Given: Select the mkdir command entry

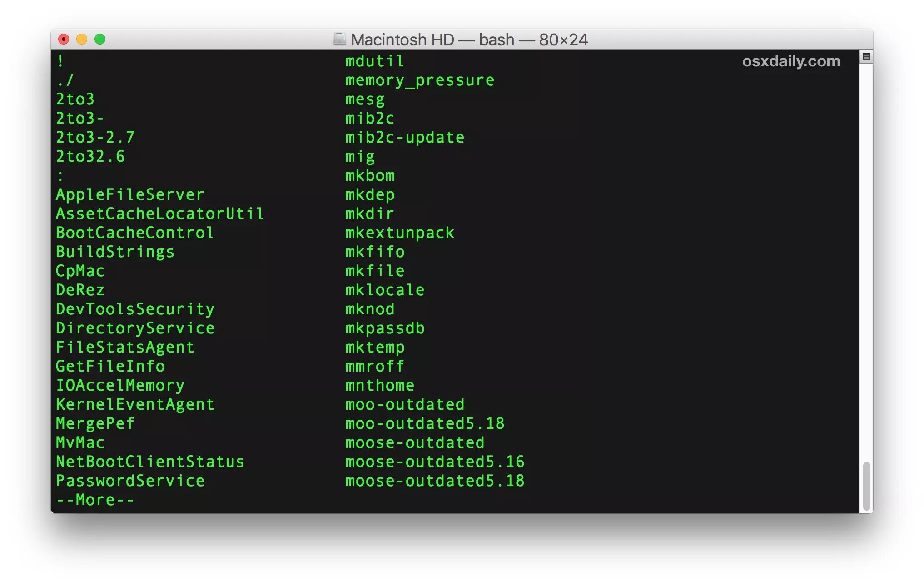Looking at the screenshot, I should pyautogui.click(x=369, y=214).
